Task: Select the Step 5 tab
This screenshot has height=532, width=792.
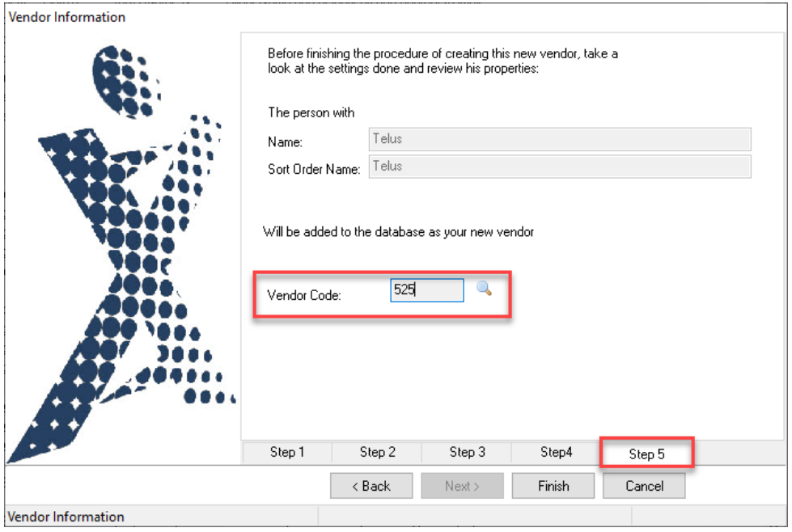Action: tap(646, 454)
